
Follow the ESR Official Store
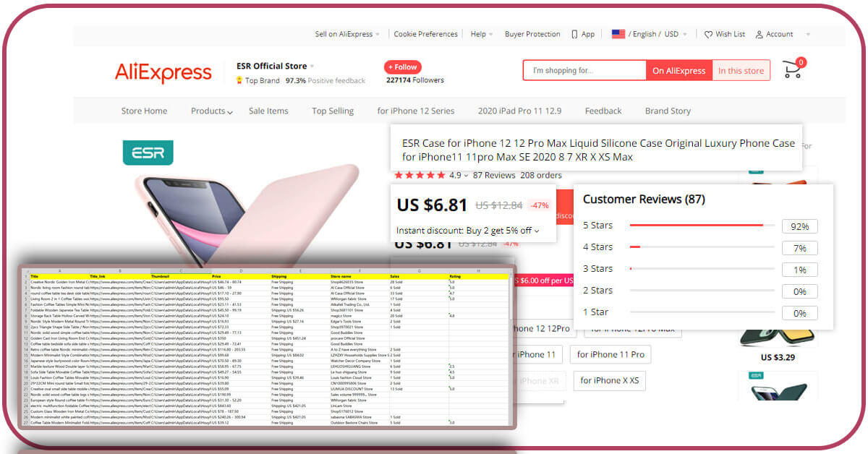coord(403,67)
